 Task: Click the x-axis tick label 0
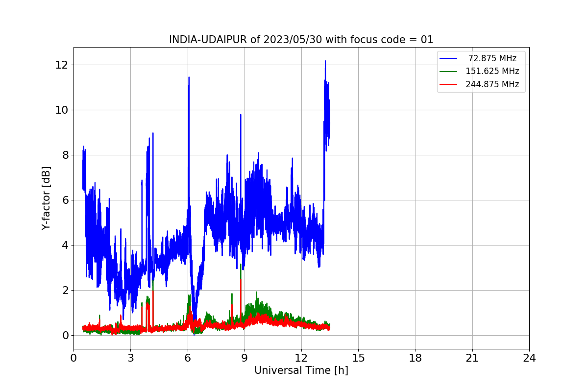pos(73,358)
